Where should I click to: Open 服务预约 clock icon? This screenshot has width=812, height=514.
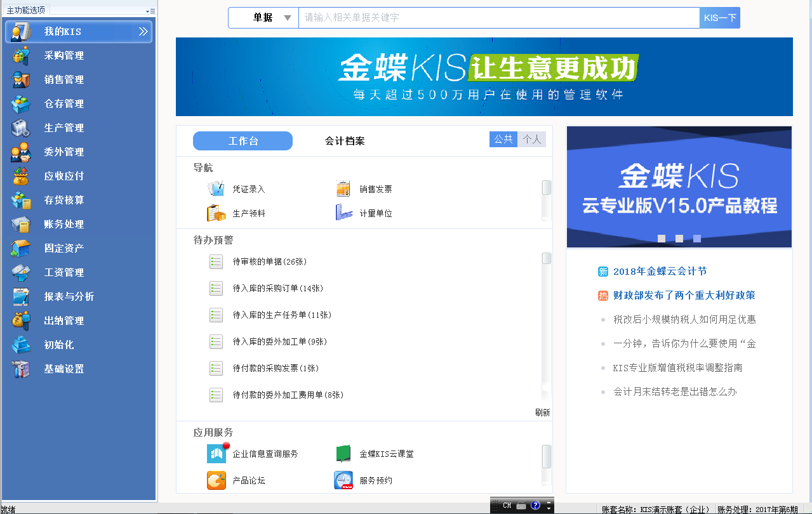tap(343, 480)
